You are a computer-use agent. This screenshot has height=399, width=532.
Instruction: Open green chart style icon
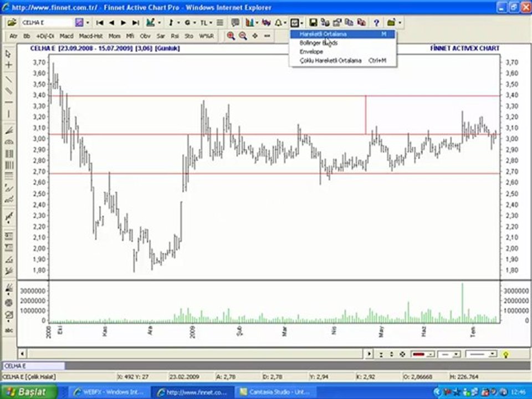tap(150, 23)
